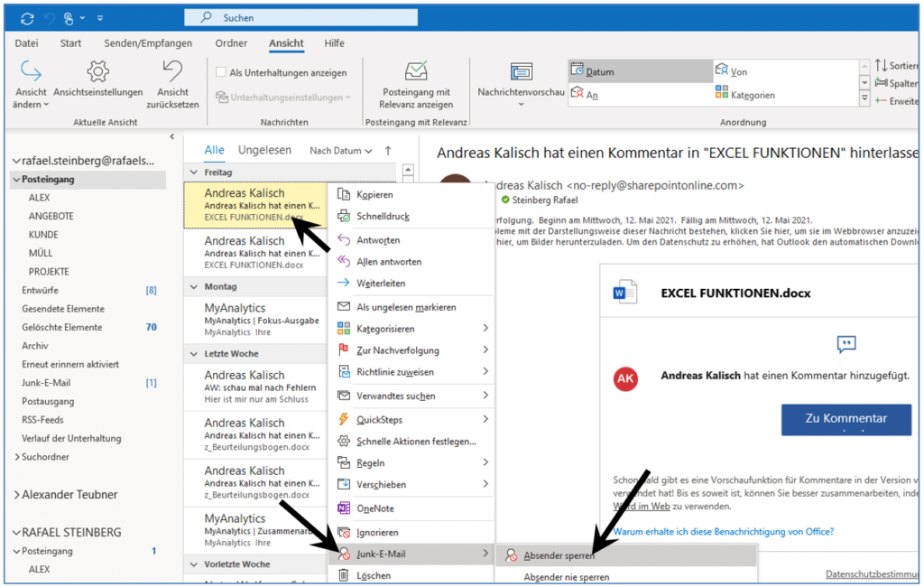
Task: Choose Ignorieren in the context menu
Action: [x=411, y=533]
